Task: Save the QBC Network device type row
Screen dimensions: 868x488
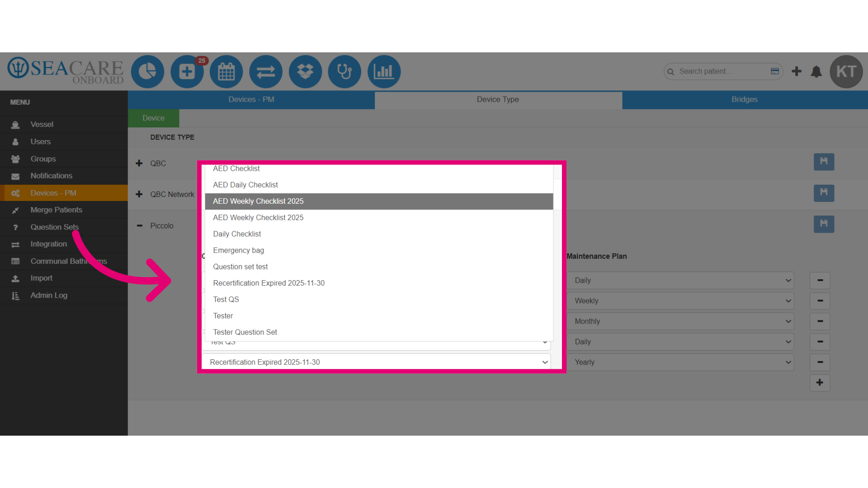Action: click(x=824, y=193)
